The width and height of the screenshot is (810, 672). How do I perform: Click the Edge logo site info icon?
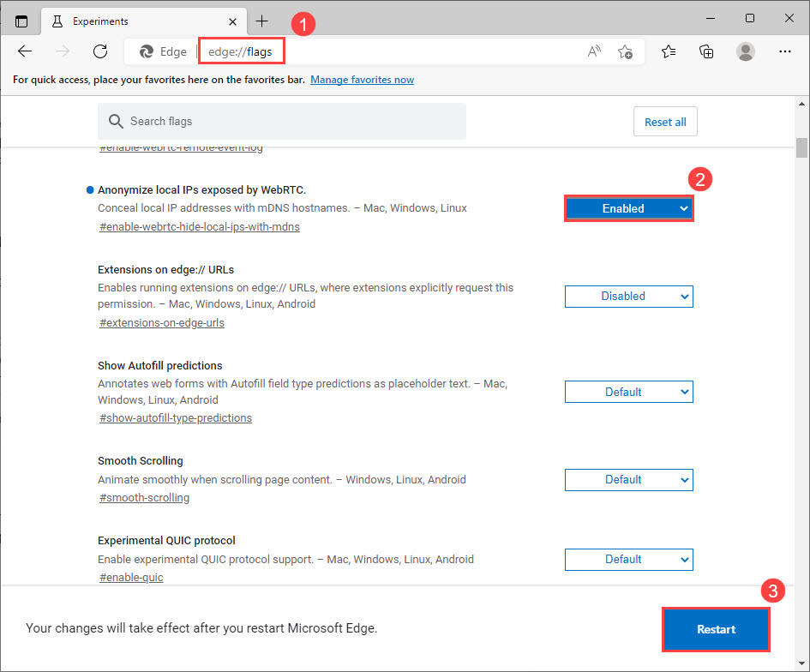(x=147, y=51)
